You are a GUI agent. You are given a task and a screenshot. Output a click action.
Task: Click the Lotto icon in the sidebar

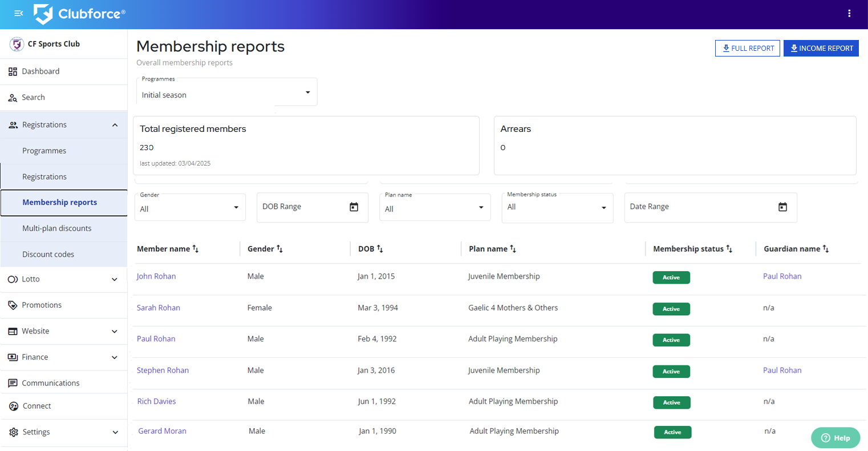point(13,279)
